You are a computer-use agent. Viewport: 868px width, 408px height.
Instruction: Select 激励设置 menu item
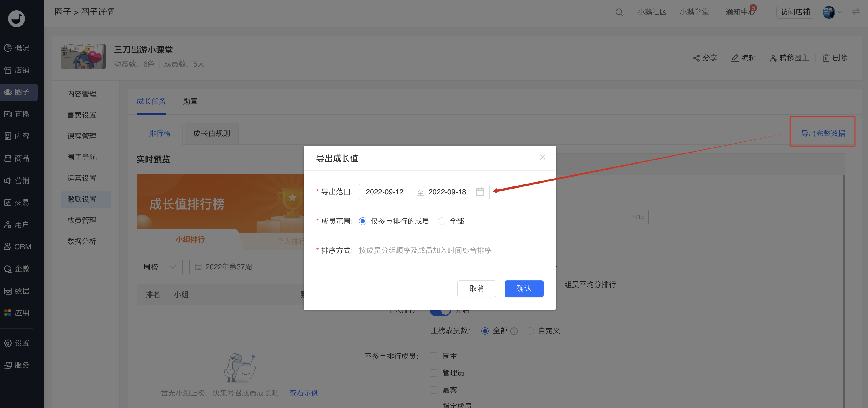(86, 199)
